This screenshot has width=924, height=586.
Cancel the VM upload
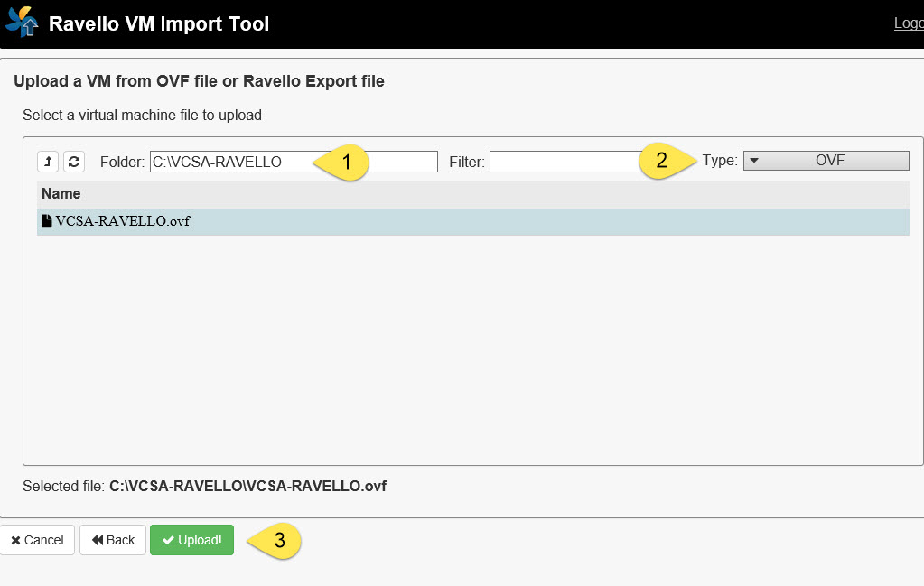37,540
